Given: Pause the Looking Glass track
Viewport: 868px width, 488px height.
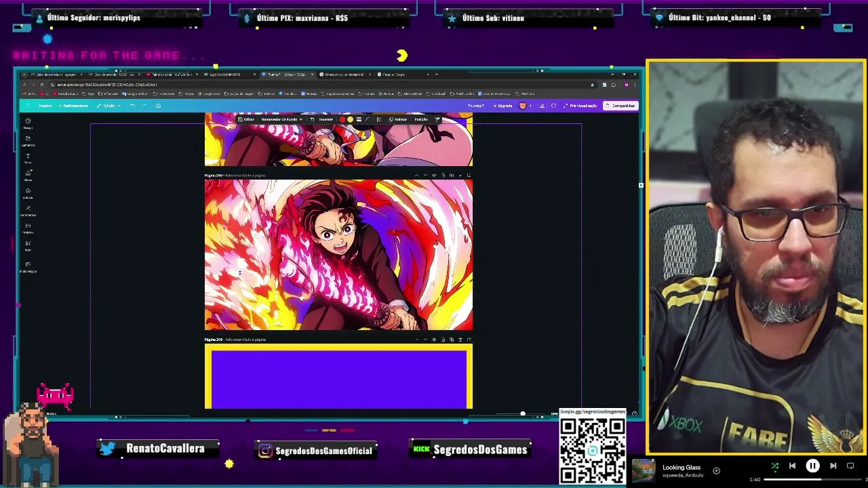Looking at the screenshot, I should tap(812, 466).
